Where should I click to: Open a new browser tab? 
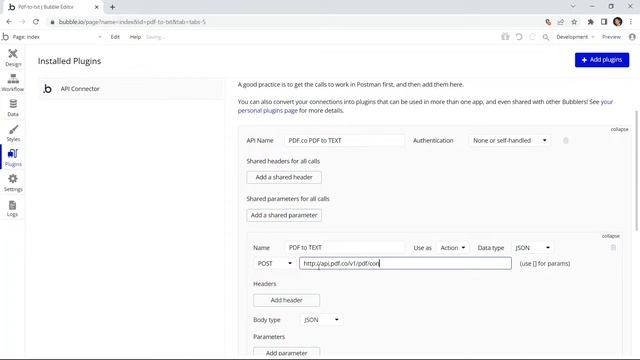tap(112, 7)
